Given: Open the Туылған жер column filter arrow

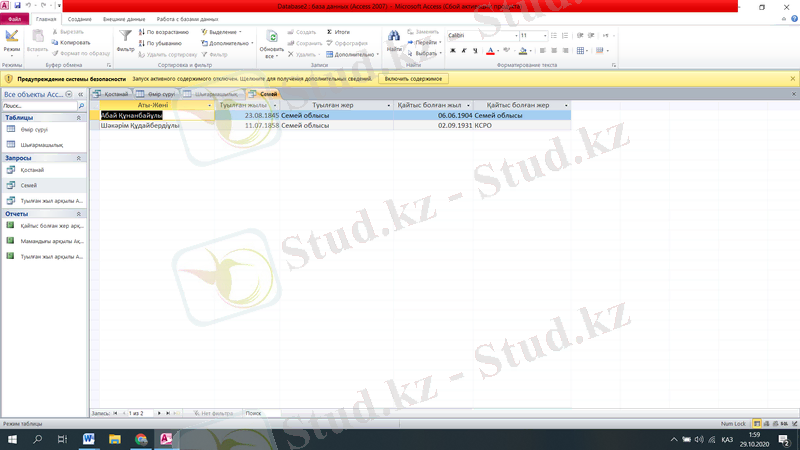Looking at the screenshot, I should pos(388,105).
